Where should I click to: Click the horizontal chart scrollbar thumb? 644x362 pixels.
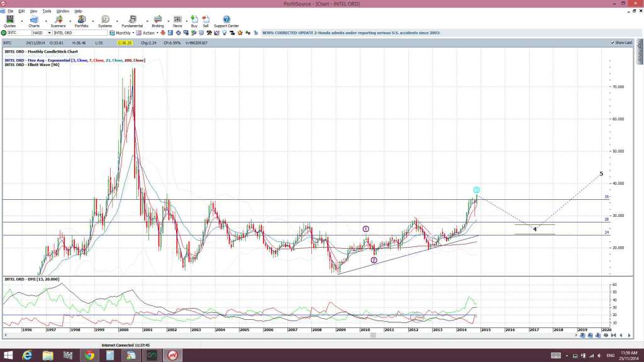tap(373, 336)
